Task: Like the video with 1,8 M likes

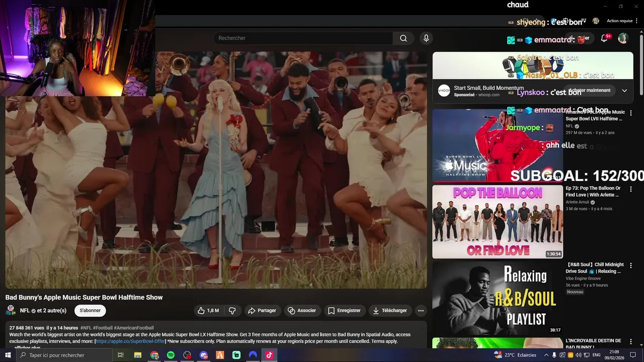Action: pyautogui.click(x=208, y=311)
